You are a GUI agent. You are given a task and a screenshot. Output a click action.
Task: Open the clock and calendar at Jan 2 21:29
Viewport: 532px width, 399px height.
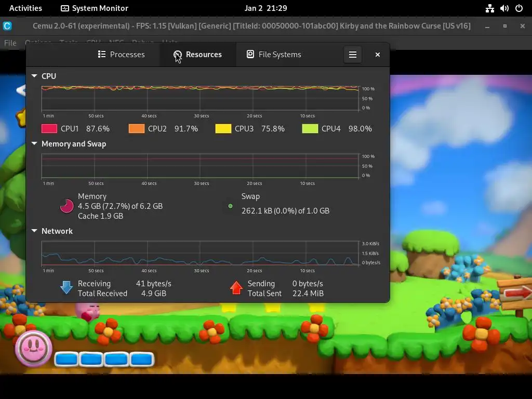265,8
